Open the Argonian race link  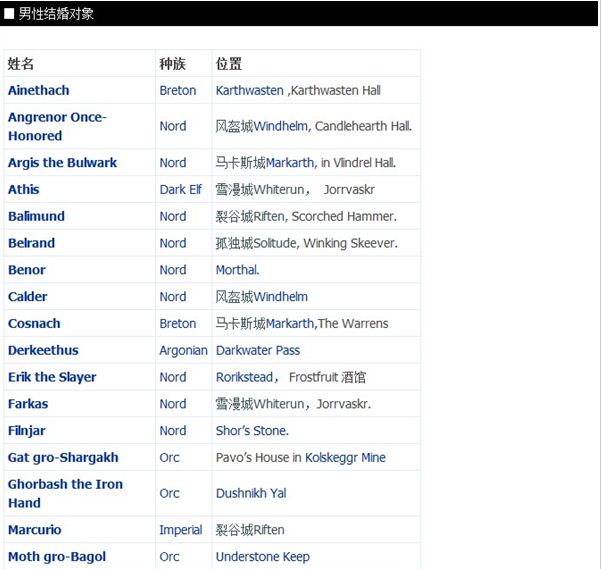(183, 351)
